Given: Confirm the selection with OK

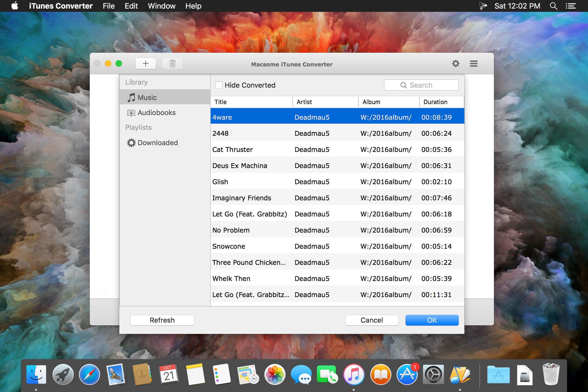Looking at the screenshot, I should click(x=432, y=320).
